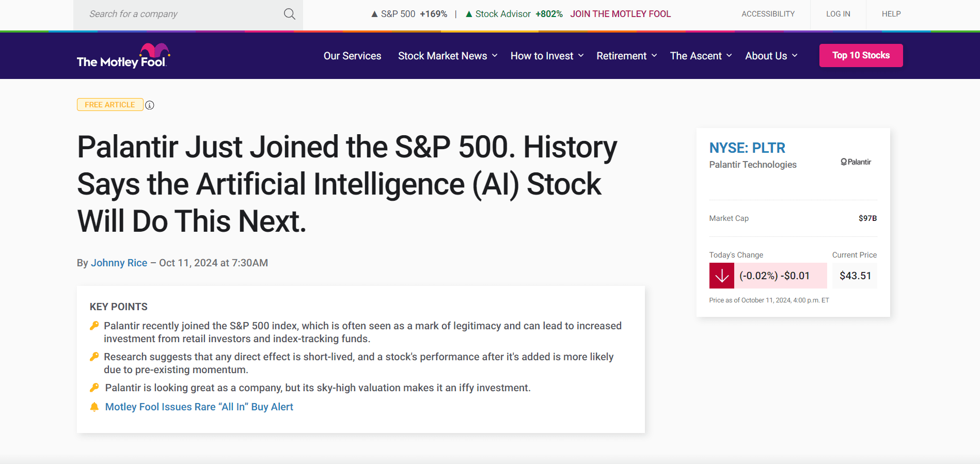
Task: Click The Motley Fool logo
Action: tap(123, 56)
